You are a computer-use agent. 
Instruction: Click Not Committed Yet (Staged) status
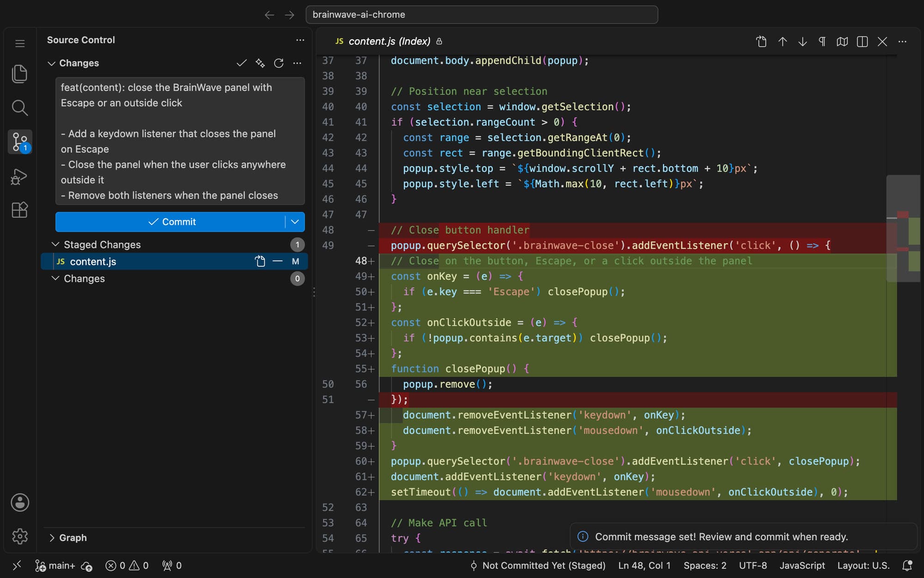(538, 565)
